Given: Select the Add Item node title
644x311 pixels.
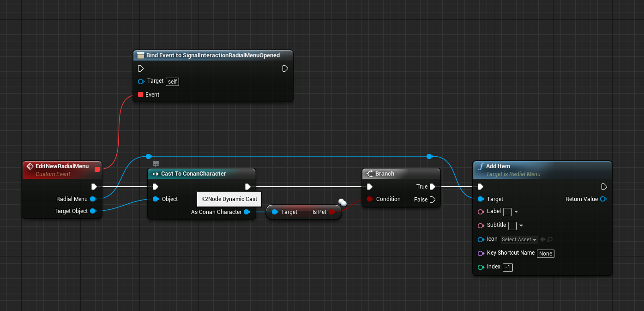Looking at the screenshot, I should click(498, 166).
